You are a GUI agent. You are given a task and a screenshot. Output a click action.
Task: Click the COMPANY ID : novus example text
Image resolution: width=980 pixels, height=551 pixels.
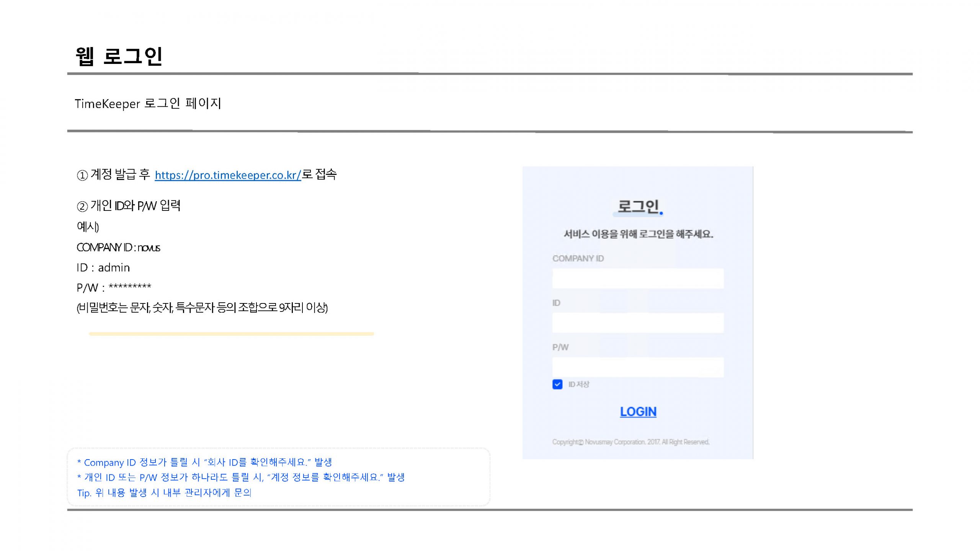pos(118,248)
